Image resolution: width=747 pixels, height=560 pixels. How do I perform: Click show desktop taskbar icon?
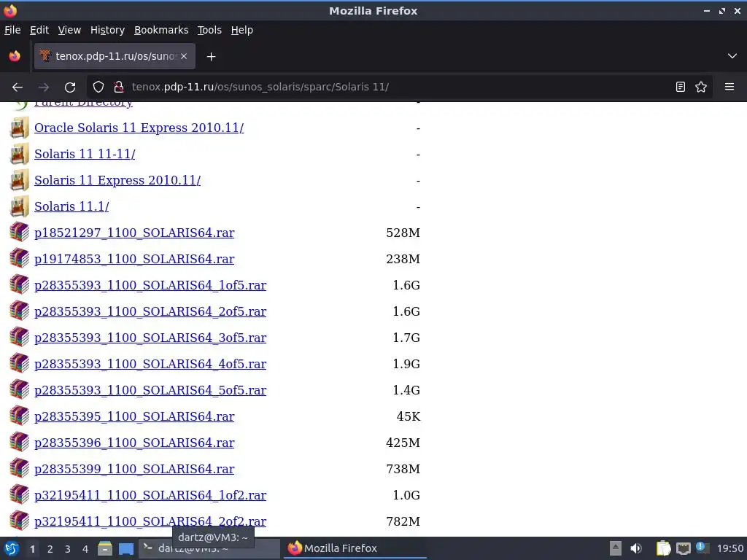[126, 548]
